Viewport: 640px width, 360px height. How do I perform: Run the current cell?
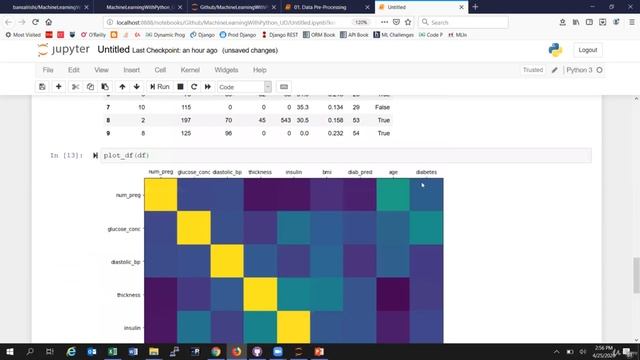coord(160,87)
